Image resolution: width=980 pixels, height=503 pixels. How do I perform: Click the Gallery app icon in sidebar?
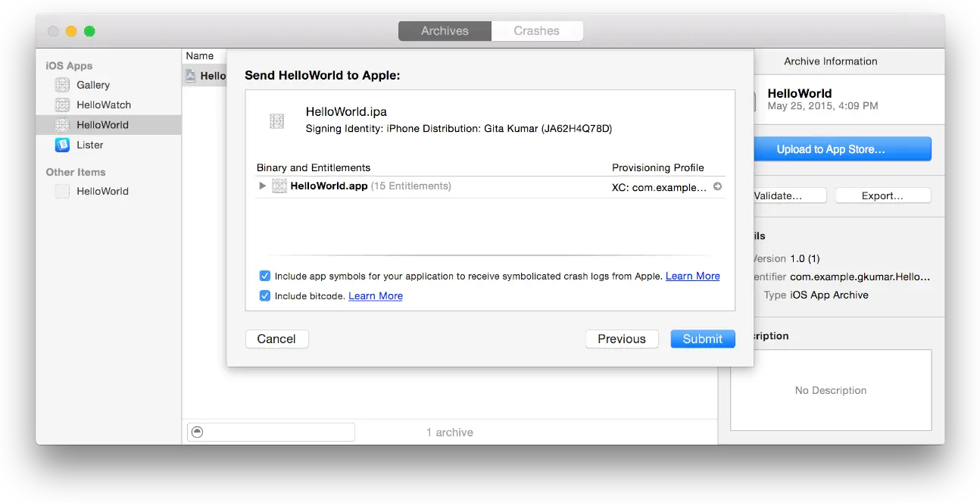(x=62, y=85)
